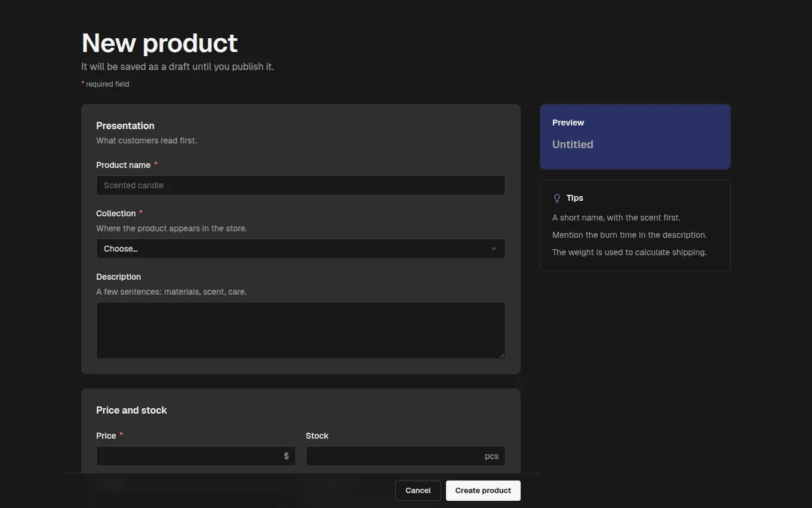812x508 pixels.
Task: Click the Create product button
Action: pos(483,491)
